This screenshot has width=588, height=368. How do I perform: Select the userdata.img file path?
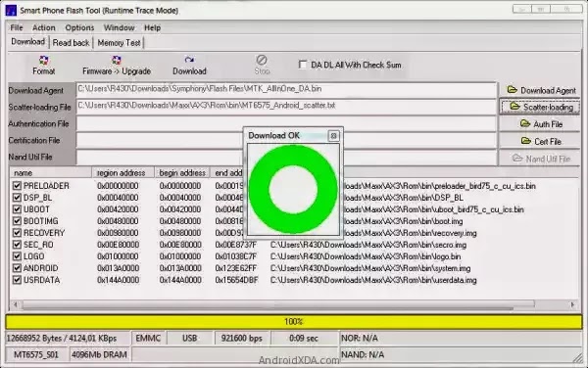coord(373,280)
